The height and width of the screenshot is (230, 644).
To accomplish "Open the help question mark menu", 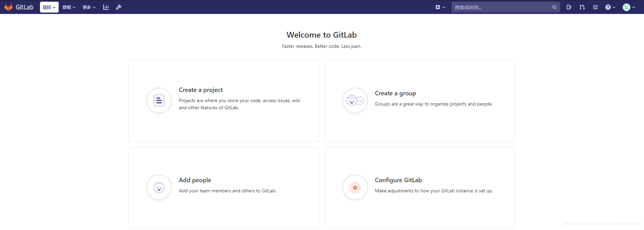I will 610,7.
